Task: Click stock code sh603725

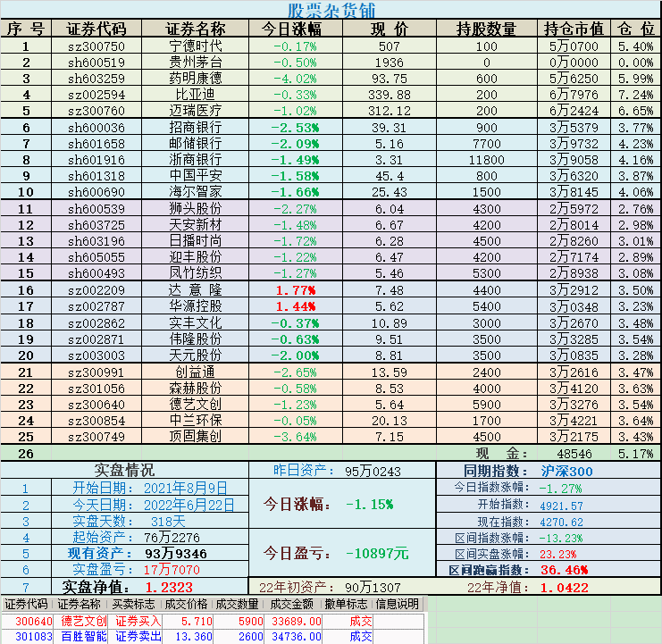Action: [96, 225]
